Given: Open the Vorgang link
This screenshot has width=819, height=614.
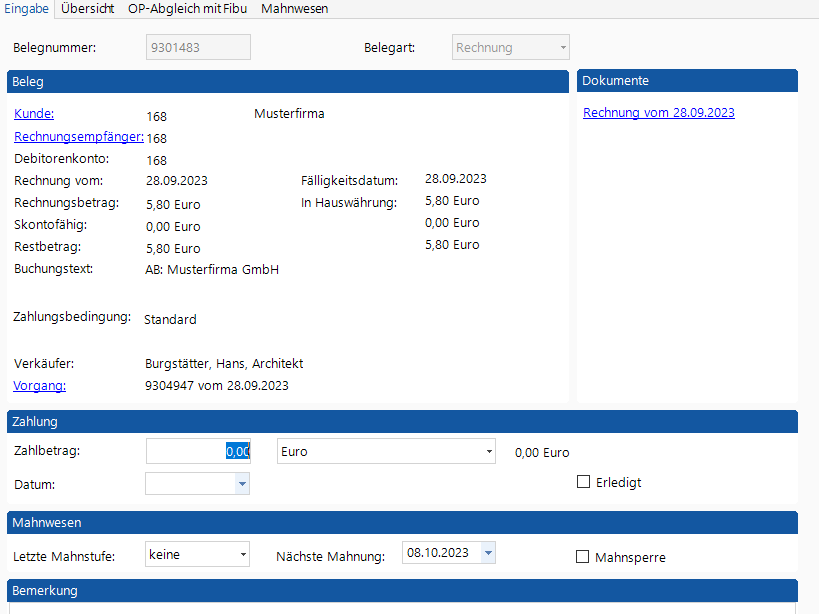Looking at the screenshot, I should pos(39,385).
